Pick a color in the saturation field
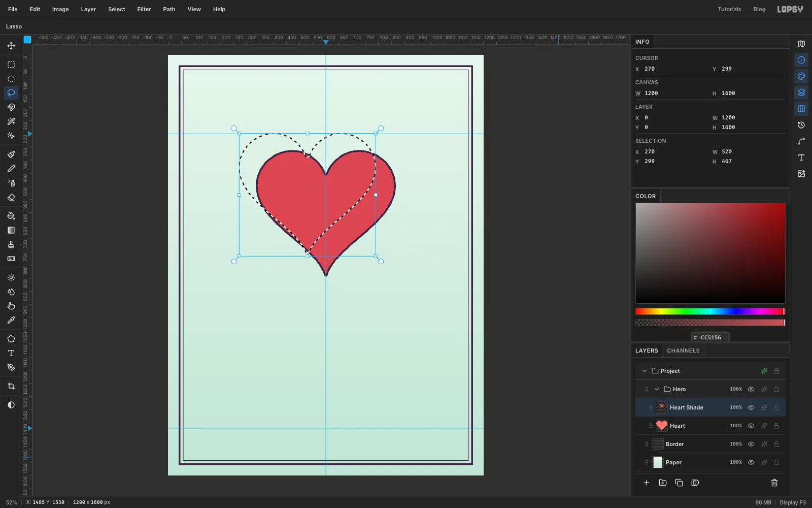The width and height of the screenshot is (812, 508). coord(710,253)
